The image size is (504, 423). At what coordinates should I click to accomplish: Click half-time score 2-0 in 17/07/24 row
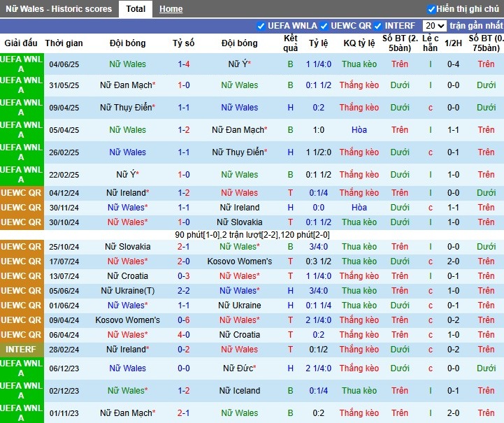pyautogui.click(x=453, y=261)
